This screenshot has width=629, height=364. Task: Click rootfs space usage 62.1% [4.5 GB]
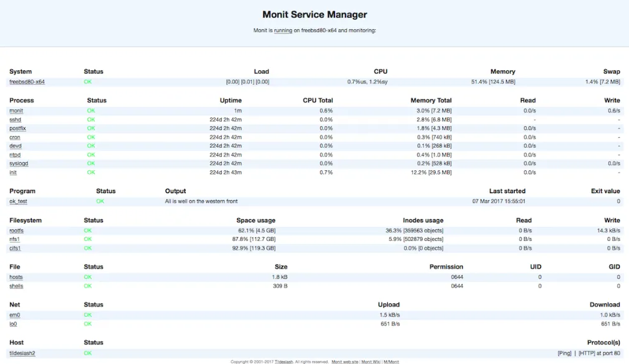click(257, 230)
